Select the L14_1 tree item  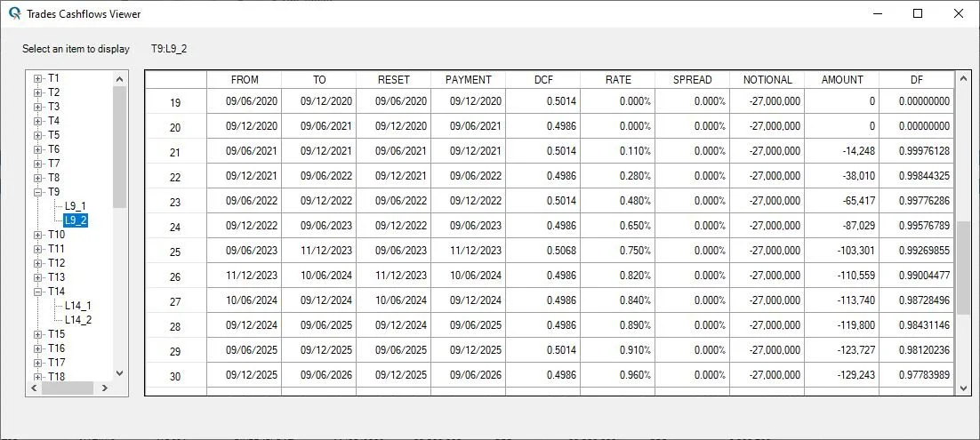pos(78,306)
